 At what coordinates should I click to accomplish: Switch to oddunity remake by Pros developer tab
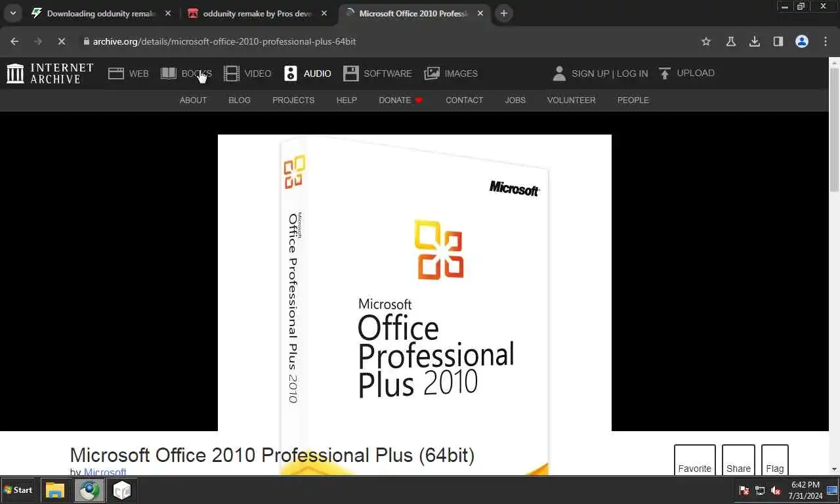257,13
